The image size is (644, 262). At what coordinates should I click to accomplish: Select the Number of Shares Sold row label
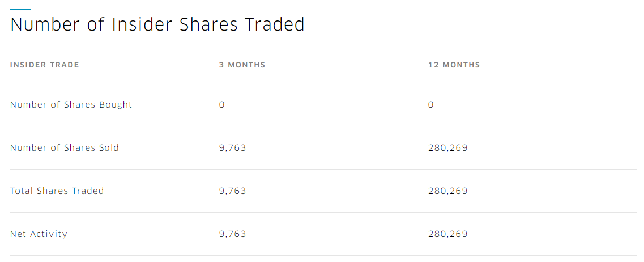(65, 147)
